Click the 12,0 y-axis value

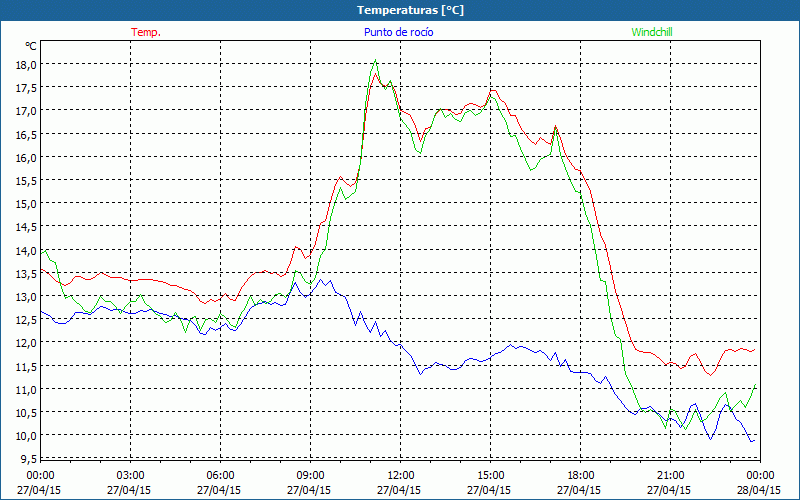pos(27,343)
